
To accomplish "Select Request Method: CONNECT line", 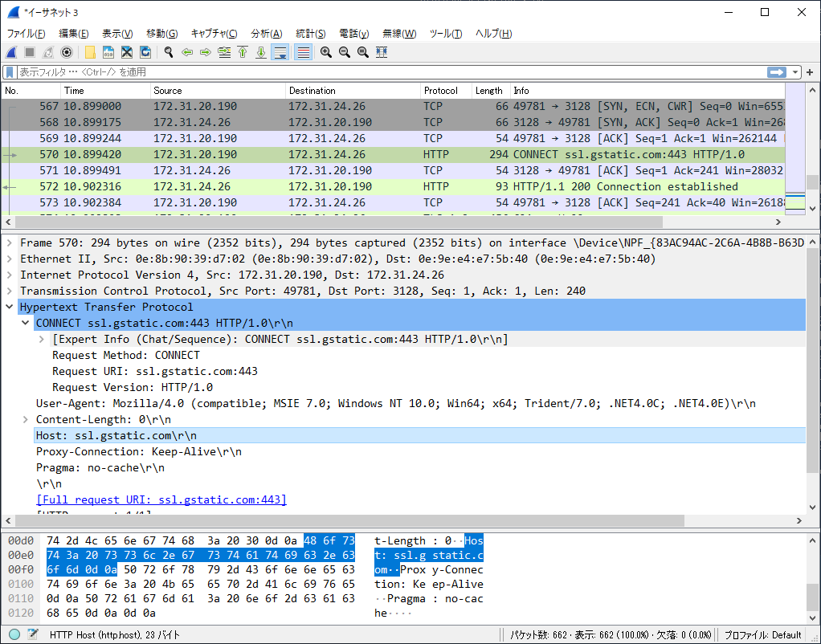I will click(125, 356).
